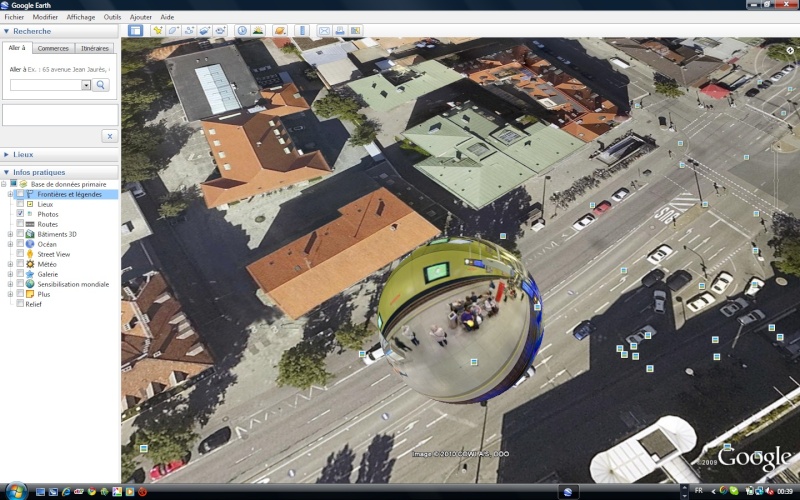Open the Fichier menu

coord(14,17)
